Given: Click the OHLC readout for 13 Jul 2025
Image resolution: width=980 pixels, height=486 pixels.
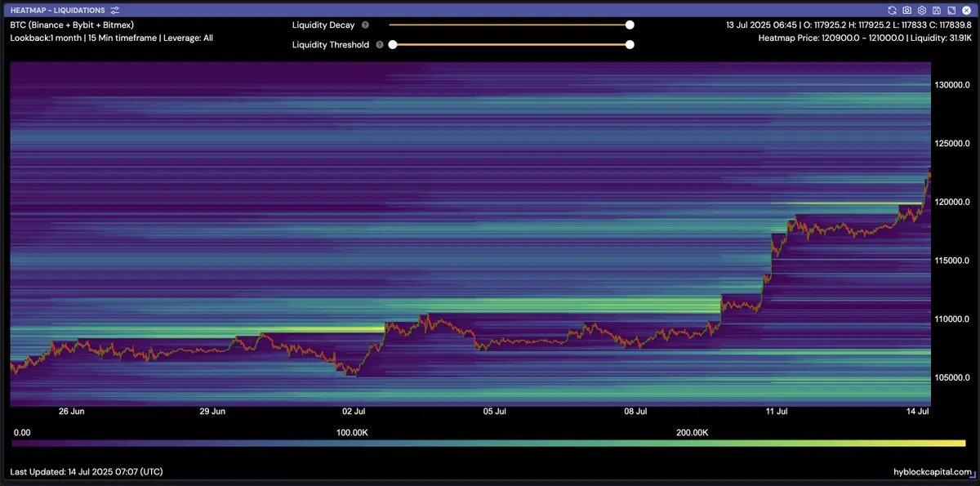Looking at the screenshot, I should tap(848, 25).
